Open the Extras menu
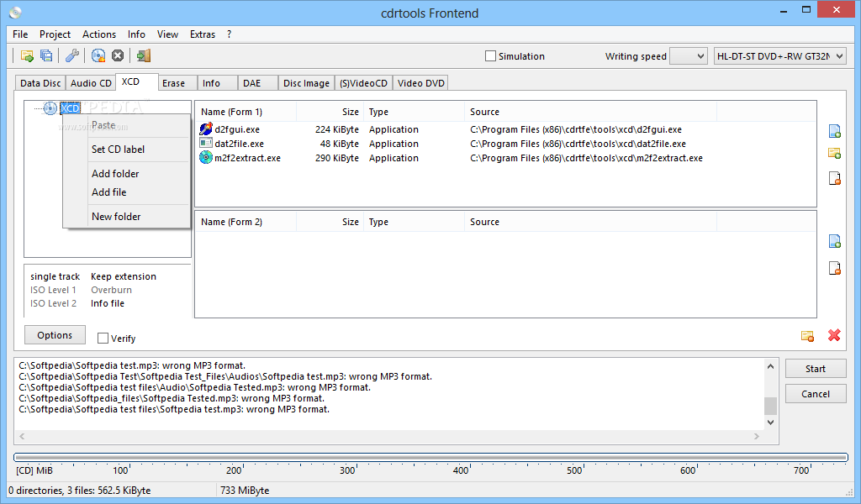This screenshot has width=861, height=504. tap(203, 34)
